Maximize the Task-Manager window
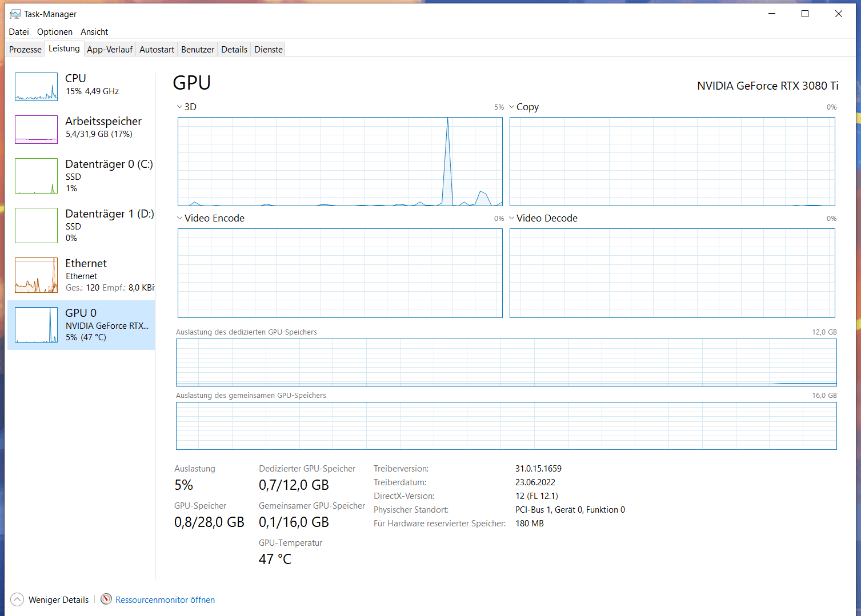This screenshot has height=616, width=861. click(x=805, y=14)
